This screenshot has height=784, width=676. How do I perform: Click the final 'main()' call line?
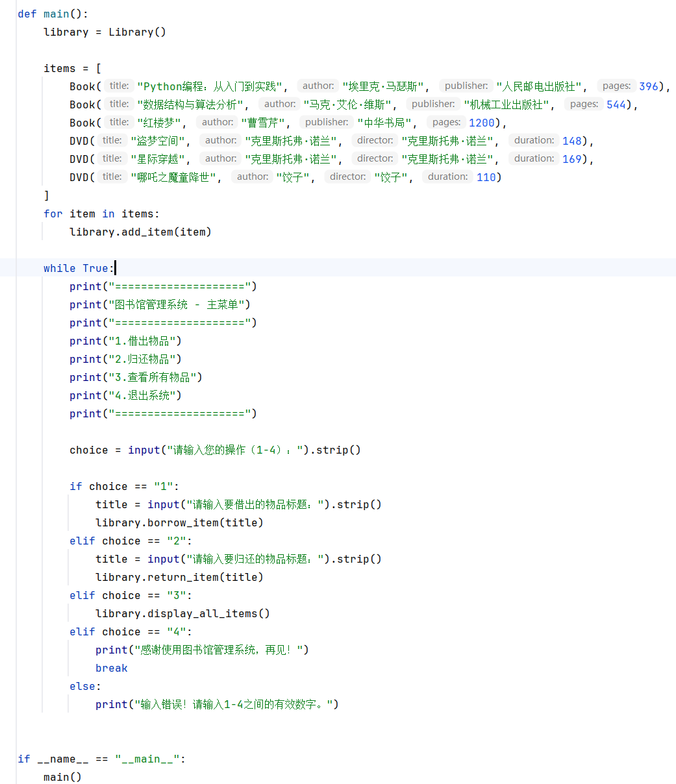pyautogui.click(x=63, y=777)
